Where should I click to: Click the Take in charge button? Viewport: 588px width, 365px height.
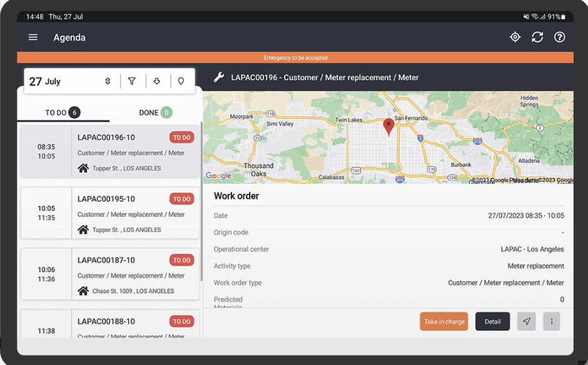[444, 321]
